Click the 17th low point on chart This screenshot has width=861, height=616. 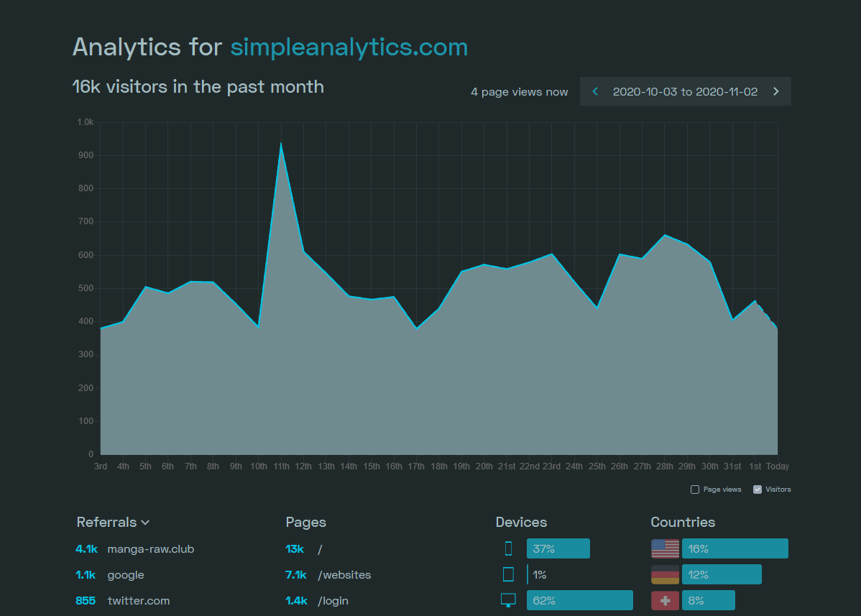click(x=417, y=328)
